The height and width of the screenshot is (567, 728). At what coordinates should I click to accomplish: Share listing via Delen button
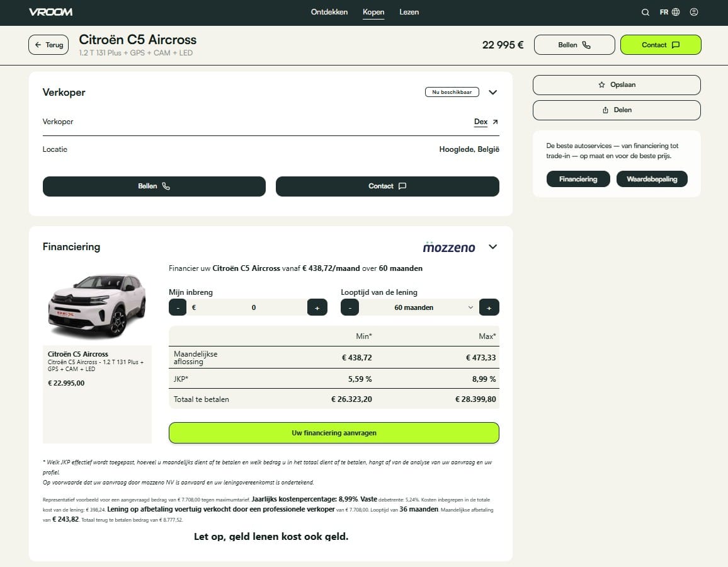pos(617,110)
